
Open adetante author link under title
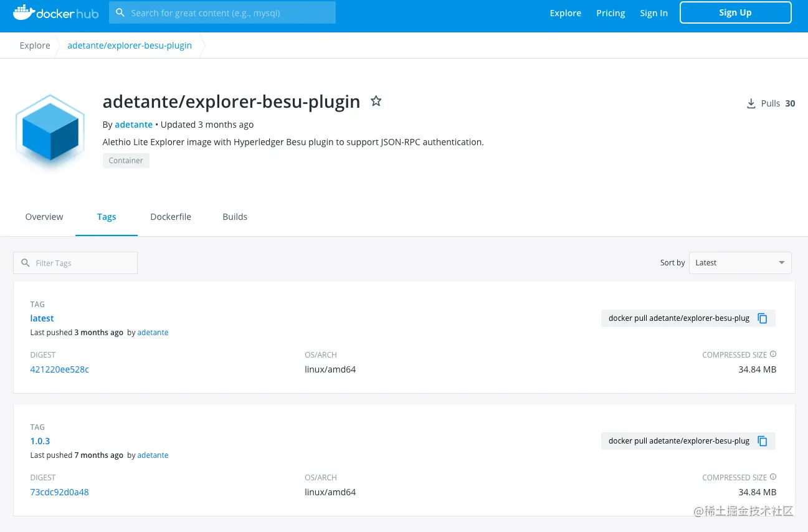coord(134,125)
